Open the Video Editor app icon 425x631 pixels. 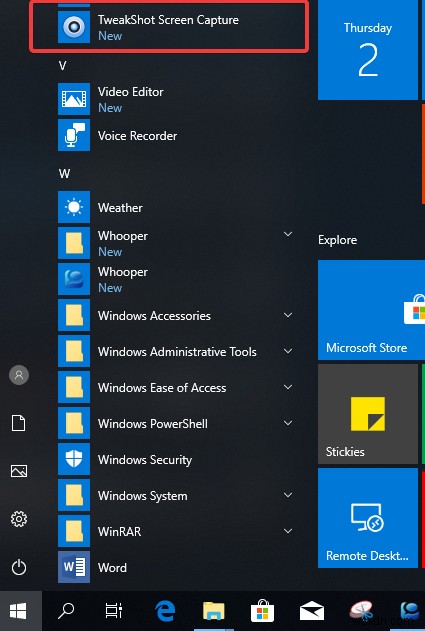tap(74, 99)
